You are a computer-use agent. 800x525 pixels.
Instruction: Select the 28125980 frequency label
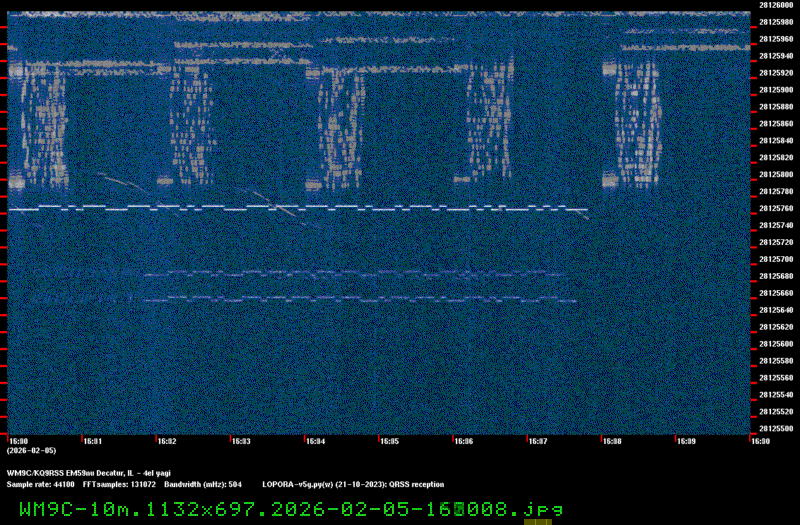[x=776, y=22]
